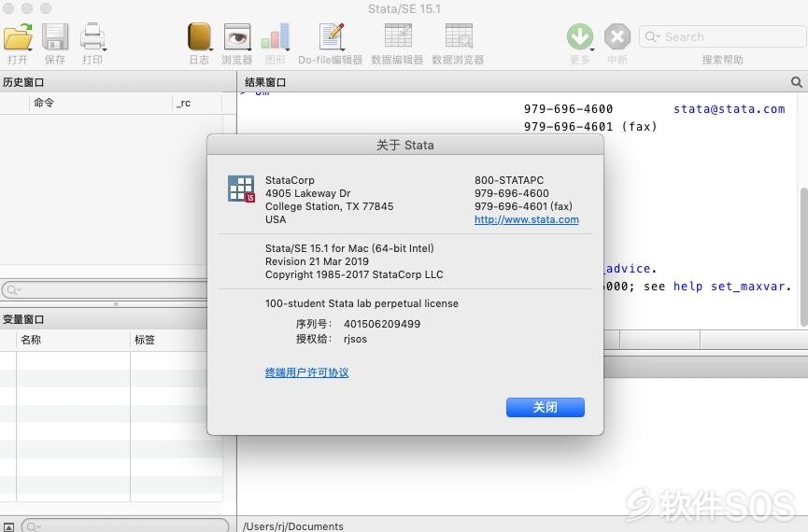The width and height of the screenshot is (808, 532).
Task: Click the 'advice' link in results window
Action: tap(628, 269)
